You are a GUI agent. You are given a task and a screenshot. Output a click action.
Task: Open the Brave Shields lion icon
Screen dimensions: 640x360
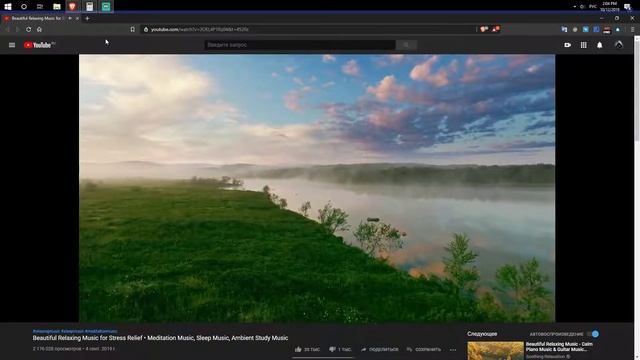pos(484,29)
